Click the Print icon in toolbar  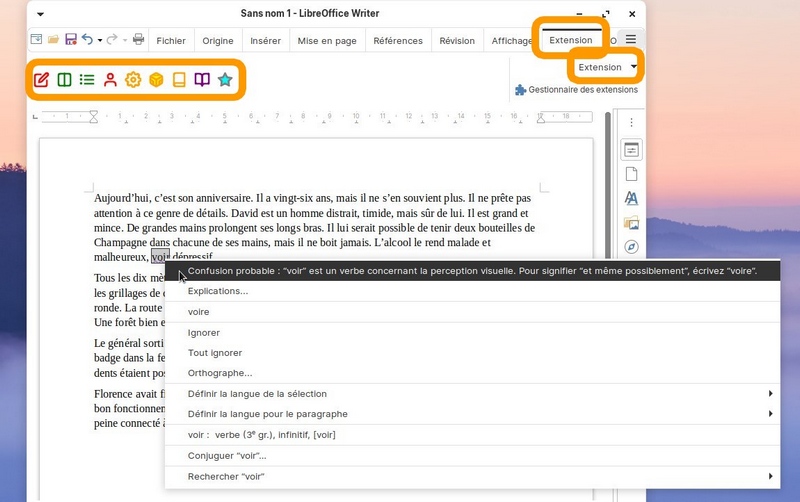(x=138, y=40)
